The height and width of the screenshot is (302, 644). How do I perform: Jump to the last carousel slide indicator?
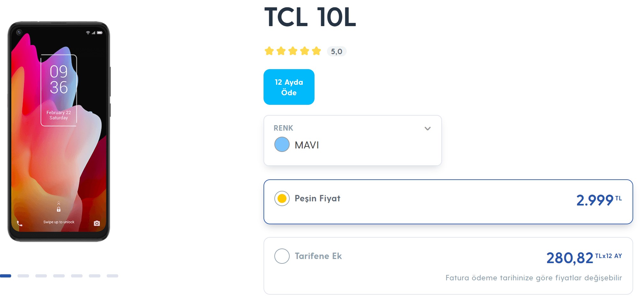tap(112, 276)
